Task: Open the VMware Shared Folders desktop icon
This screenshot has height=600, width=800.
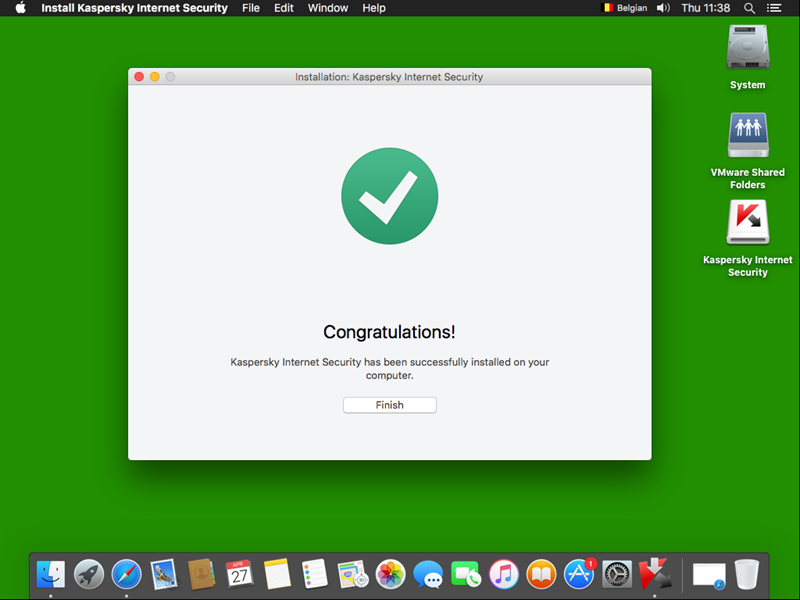Action: 747,136
